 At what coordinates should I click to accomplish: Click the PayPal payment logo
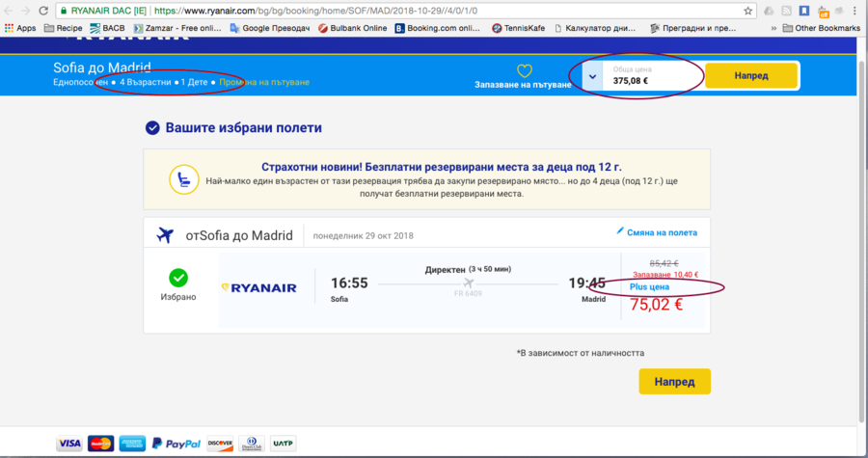(176, 444)
